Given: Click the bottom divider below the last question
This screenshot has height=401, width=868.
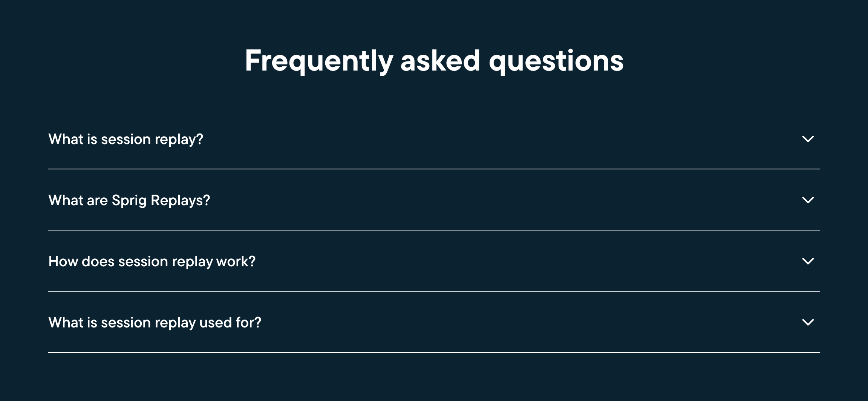Looking at the screenshot, I should pos(434,352).
